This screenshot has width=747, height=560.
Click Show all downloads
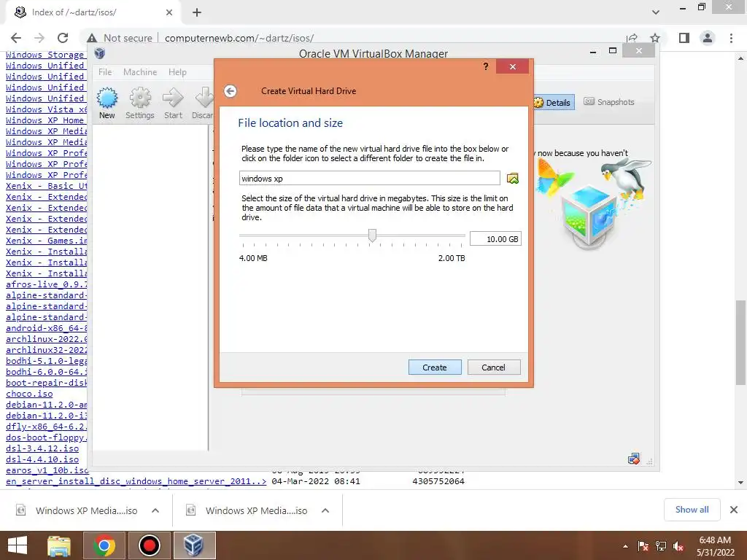tap(692, 510)
